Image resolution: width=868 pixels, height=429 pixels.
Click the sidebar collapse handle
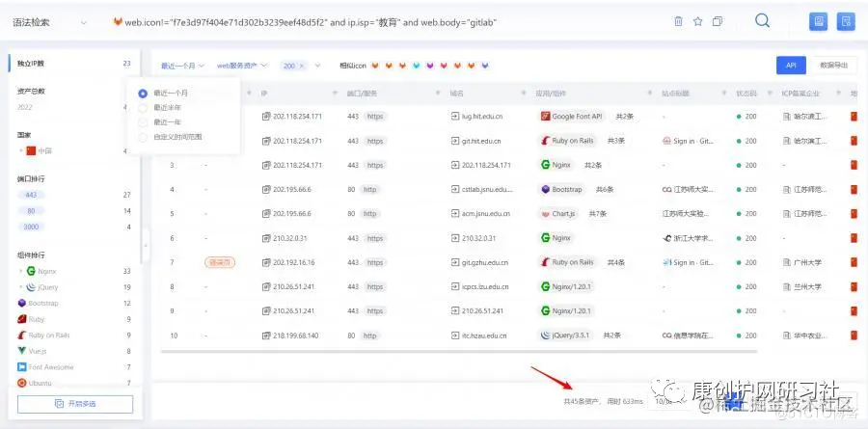click(x=146, y=245)
